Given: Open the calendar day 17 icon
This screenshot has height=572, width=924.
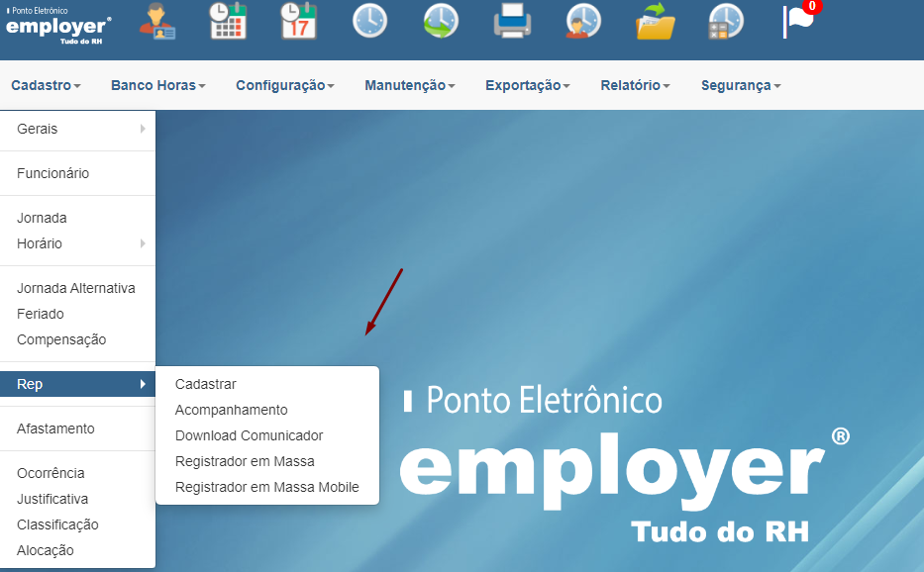Looking at the screenshot, I should click(x=299, y=21).
